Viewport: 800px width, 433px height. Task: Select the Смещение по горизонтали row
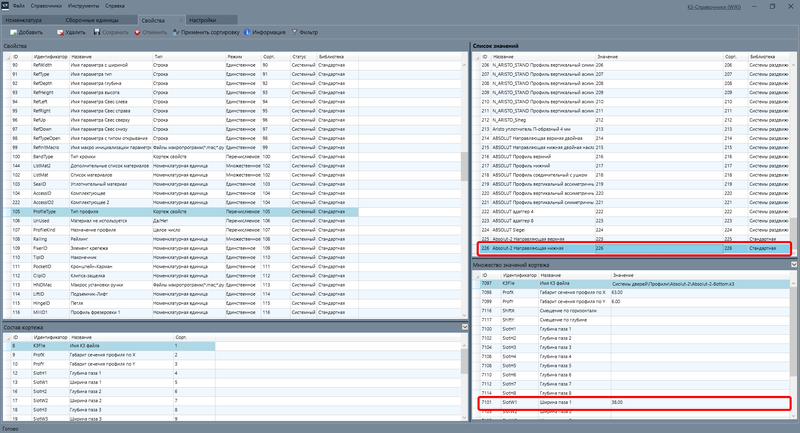[633, 311]
